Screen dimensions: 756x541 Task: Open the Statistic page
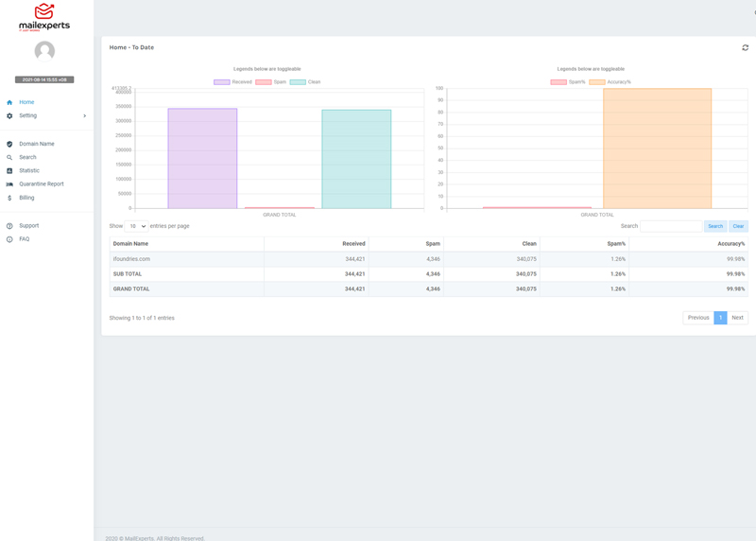click(29, 171)
